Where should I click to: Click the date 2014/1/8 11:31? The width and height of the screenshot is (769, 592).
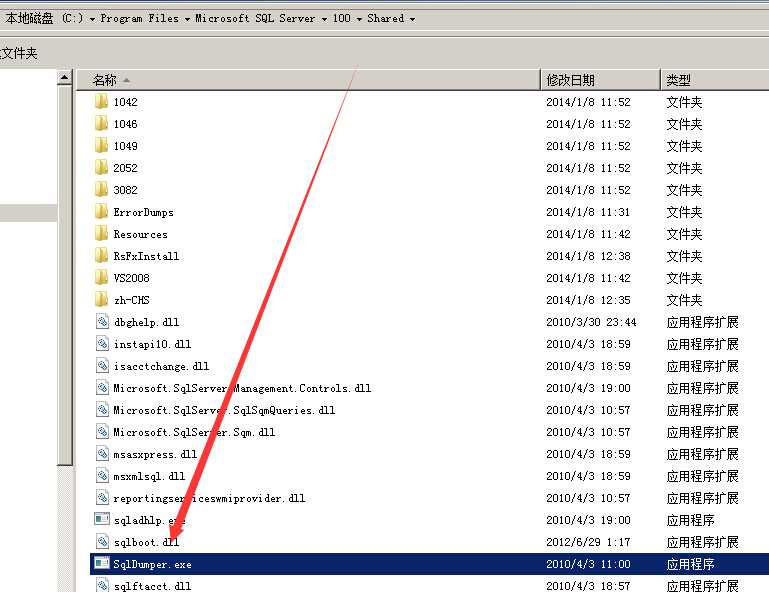(588, 212)
